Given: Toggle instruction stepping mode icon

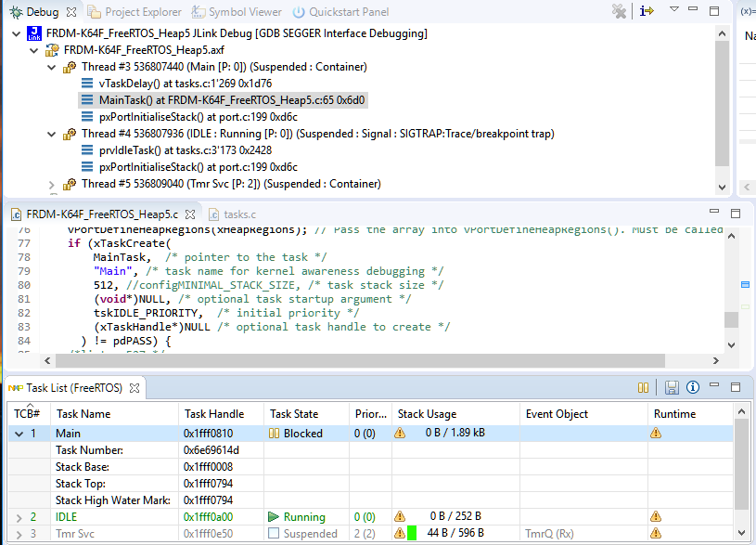Looking at the screenshot, I should (647, 10).
